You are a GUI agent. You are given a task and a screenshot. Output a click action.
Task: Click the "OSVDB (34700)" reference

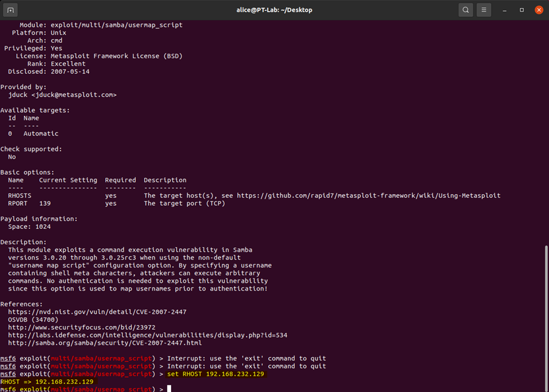[33, 319]
